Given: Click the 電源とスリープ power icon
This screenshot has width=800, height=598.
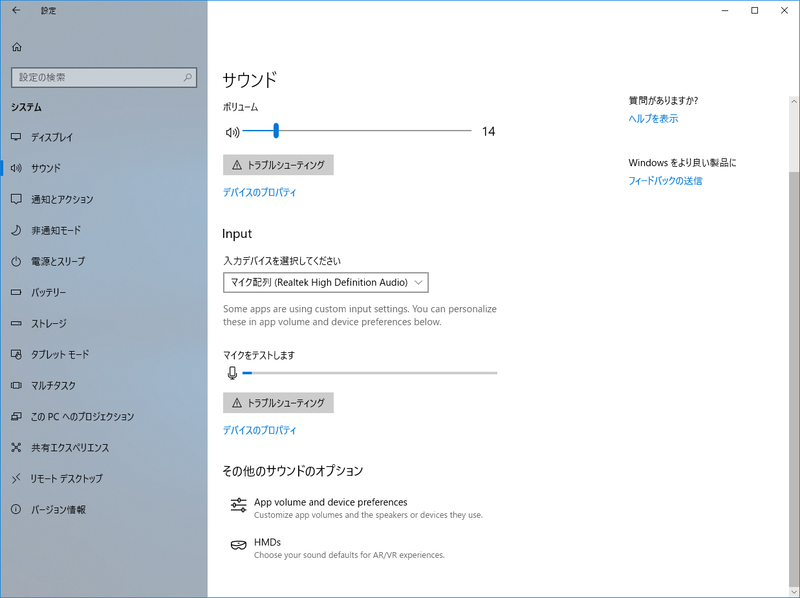Looking at the screenshot, I should 16,261.
